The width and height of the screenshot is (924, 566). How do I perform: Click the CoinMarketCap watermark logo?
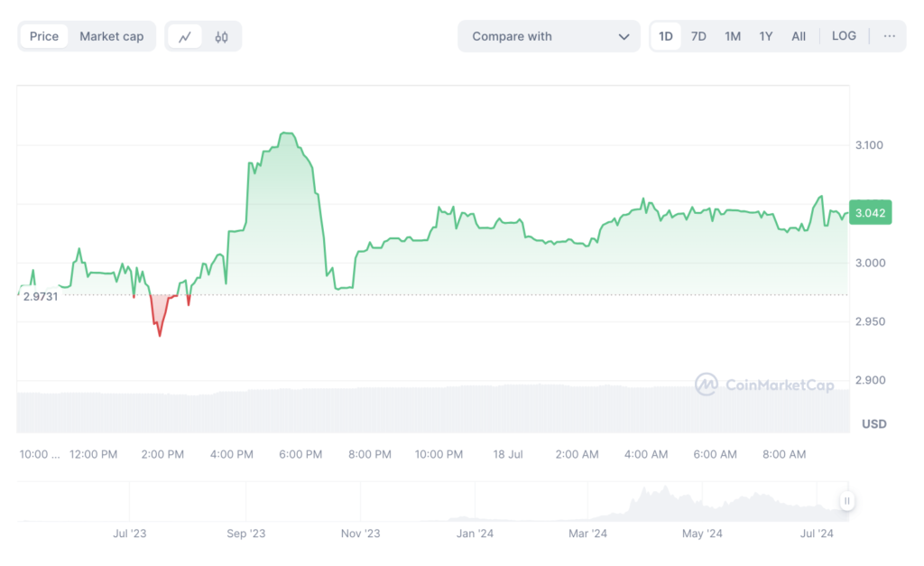pos(764,385)
